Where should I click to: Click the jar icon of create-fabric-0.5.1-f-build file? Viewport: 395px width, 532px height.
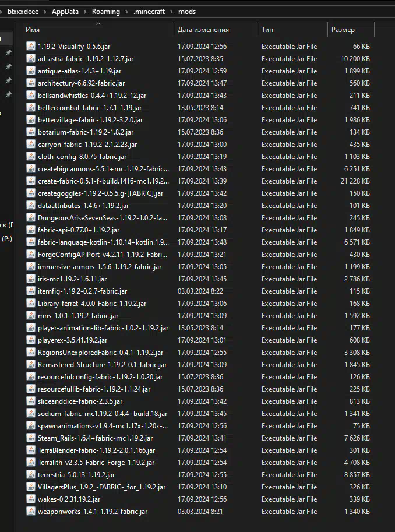(x=31, y=181)
